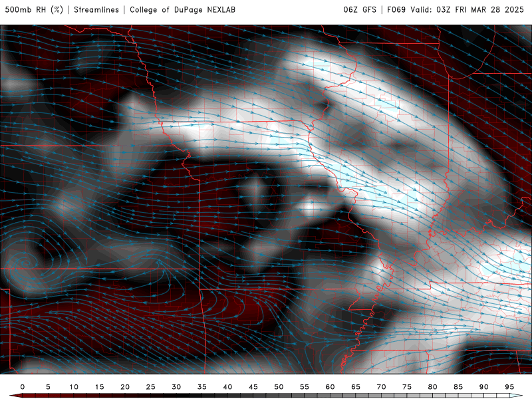Screen dimensions: 532x399
Task: Click the colorbar value 20 label
Action: click(x=125, y=387)
